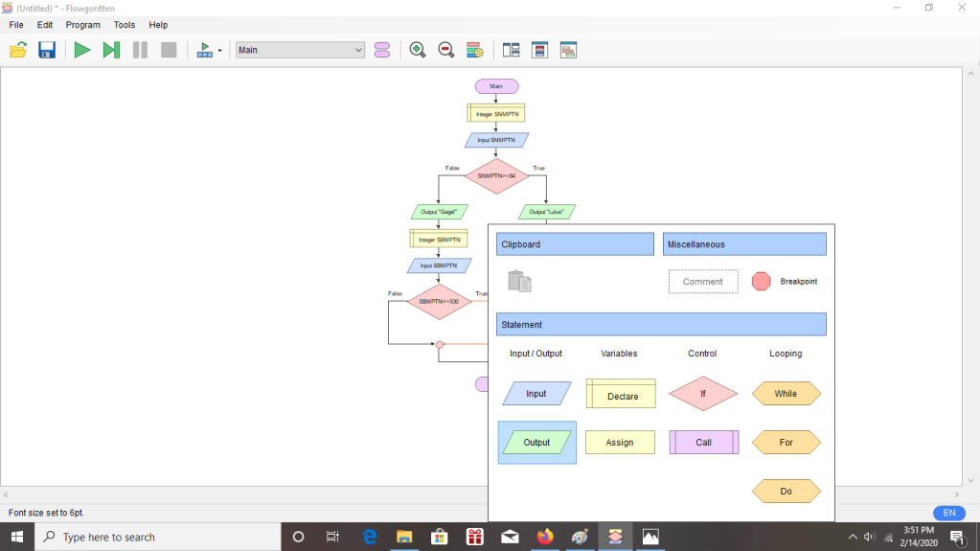This screenshot has width=980, height=551.
Task: Open the function manager pink icon
Action: (382, 50)
